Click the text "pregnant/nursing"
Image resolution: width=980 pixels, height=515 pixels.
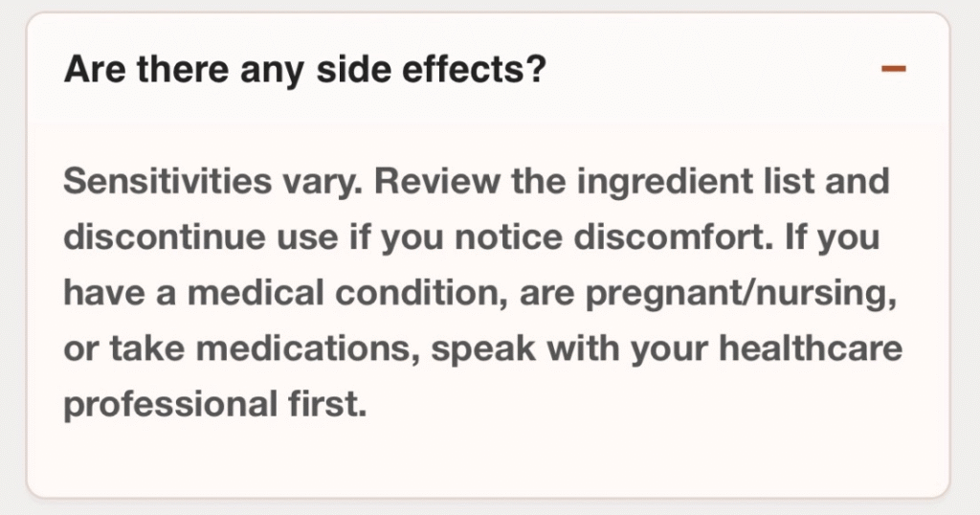pyautogui.click(x=742, y=292)
